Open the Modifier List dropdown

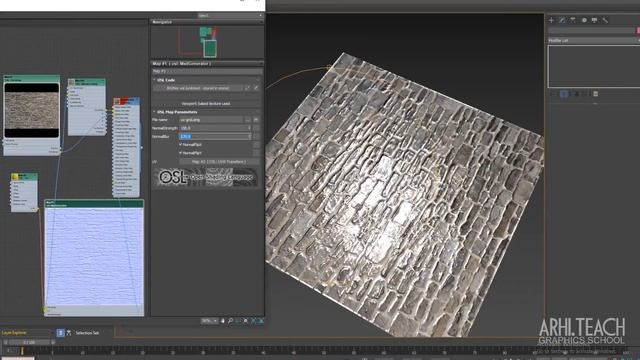click(x=593, y=40)
